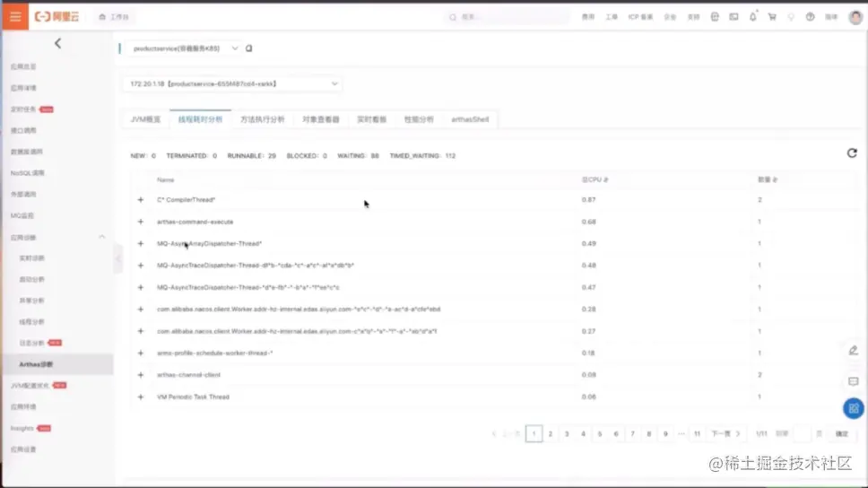Click the 'VM Periodic Task Thread' name
868x488 pixels.
click(x=193, y=397)
